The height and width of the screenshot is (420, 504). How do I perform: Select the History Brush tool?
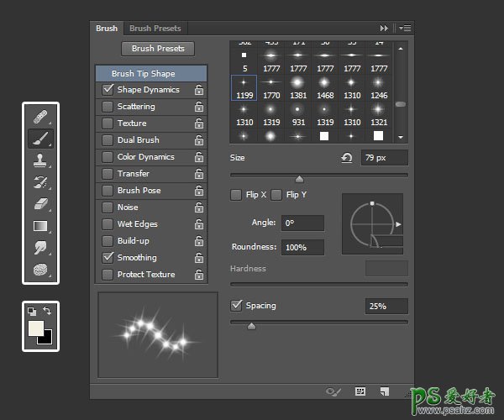pos(39,182)
